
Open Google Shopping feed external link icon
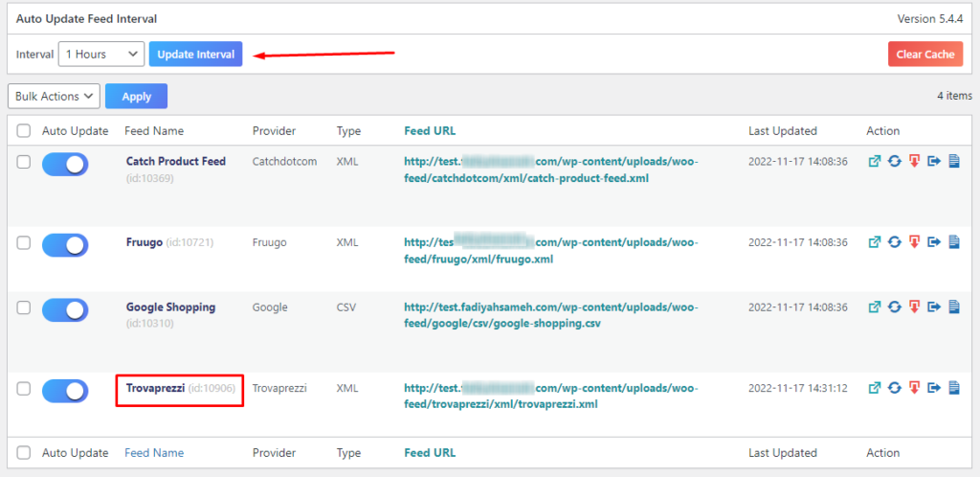875,307
